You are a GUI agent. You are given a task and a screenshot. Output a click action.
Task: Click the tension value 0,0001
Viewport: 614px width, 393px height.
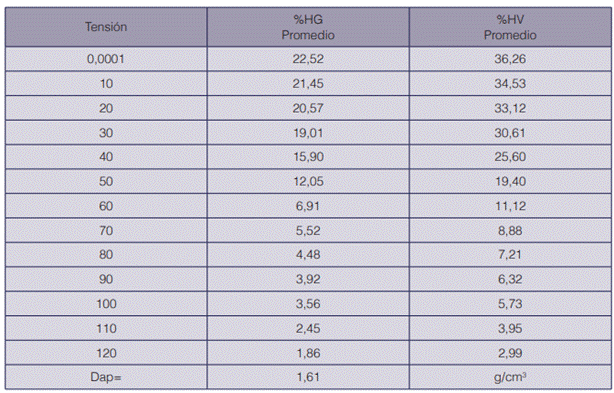[x=106, y=59]
